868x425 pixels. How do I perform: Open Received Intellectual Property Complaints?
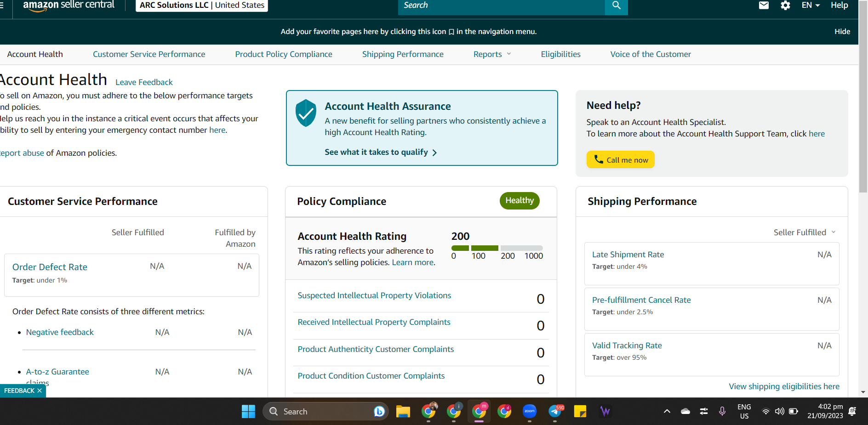pyautogui.click(x=374, y=322)
